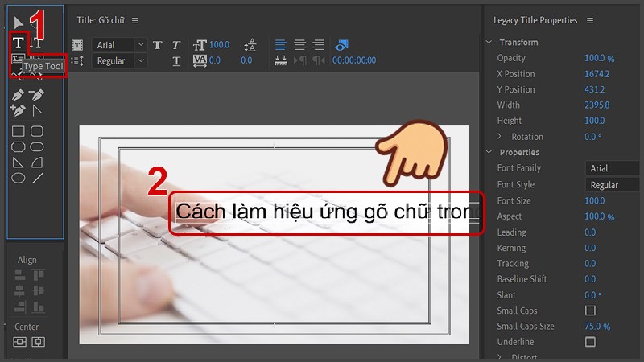
Task: Select the Vertical Type tool
Action: [x=36, y=43]
